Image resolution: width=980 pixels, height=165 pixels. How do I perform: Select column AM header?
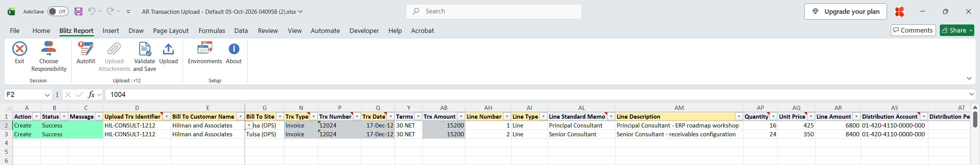point(679,108)
